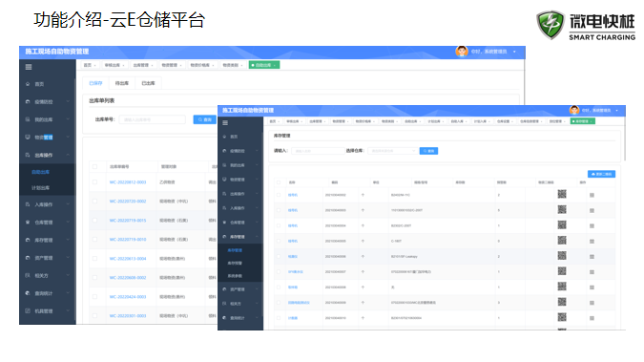
Task: Check select-all box in 库存管理 table header
Action: pyautogui.click(x=279, y=182)
